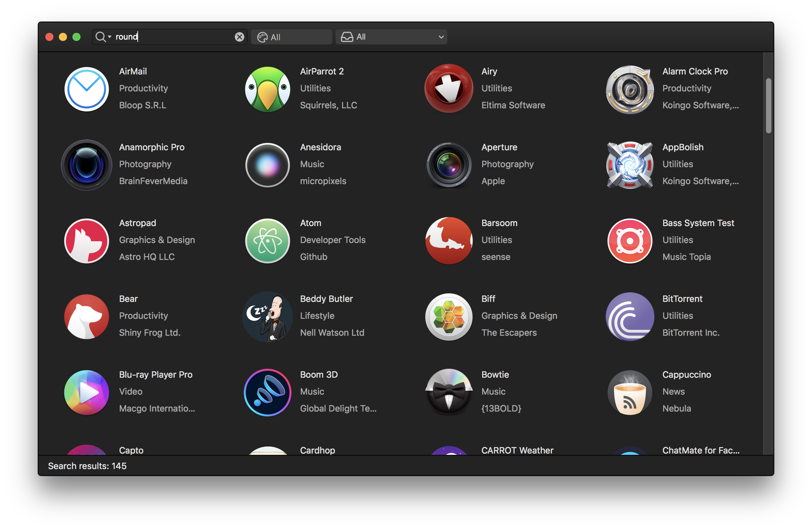Click "seense" developer text under Barsoom

[496, 257]
